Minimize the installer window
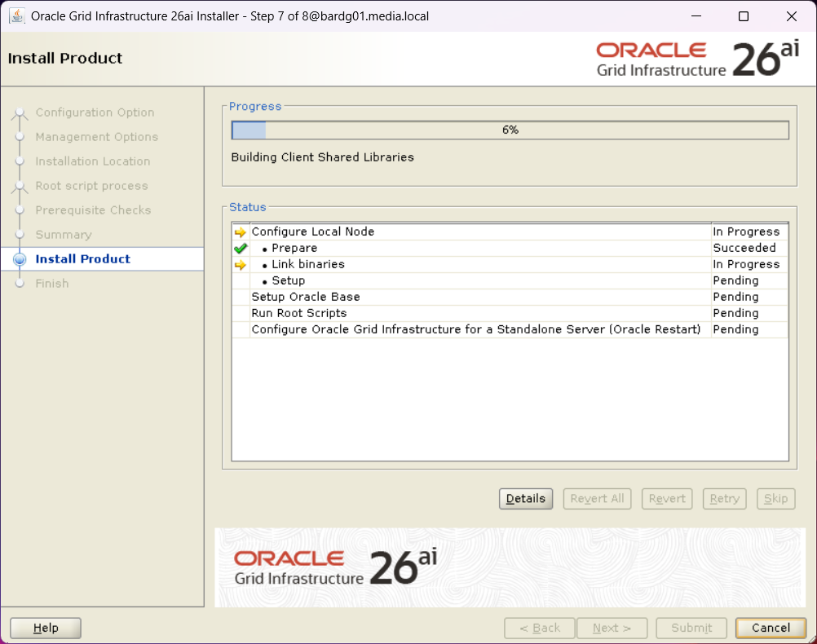Viewport: 817px width, 644px height. (696, 16)
